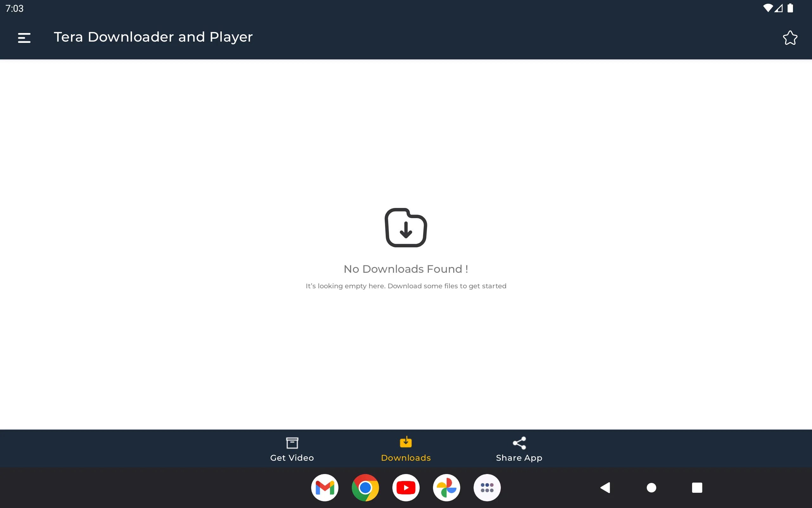Tap the battery status icon
This screenshot has width=812, height=508.
point(790,8)
